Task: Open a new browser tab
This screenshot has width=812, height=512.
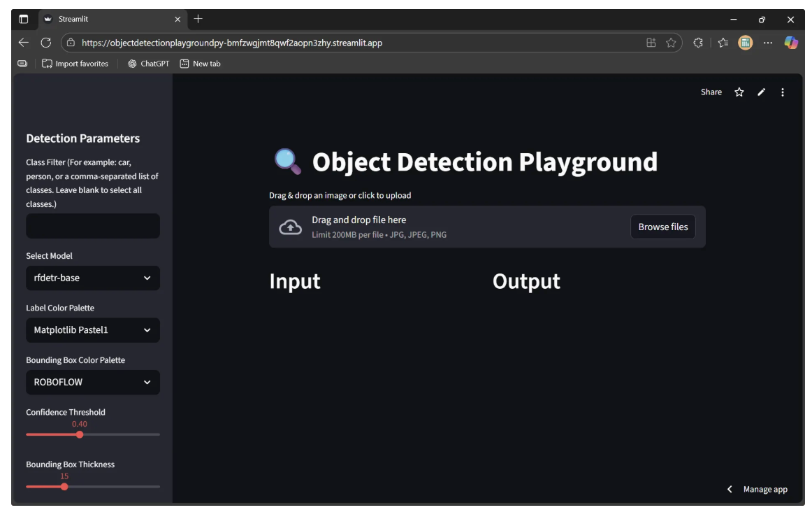Action: click(198, 19)
